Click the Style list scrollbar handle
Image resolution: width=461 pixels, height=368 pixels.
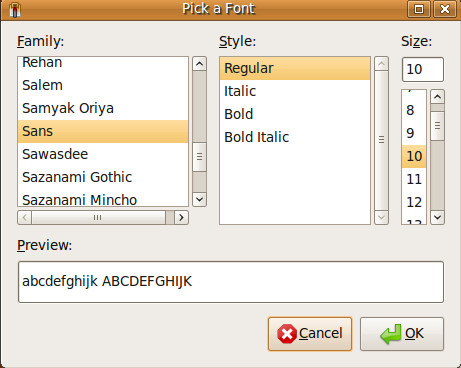click(381, 140)
